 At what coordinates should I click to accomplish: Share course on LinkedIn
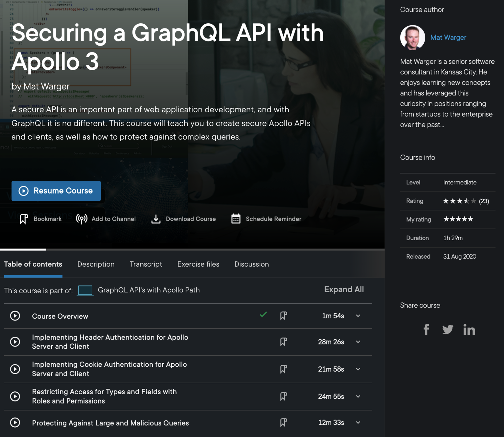click(x=469, y=330)
